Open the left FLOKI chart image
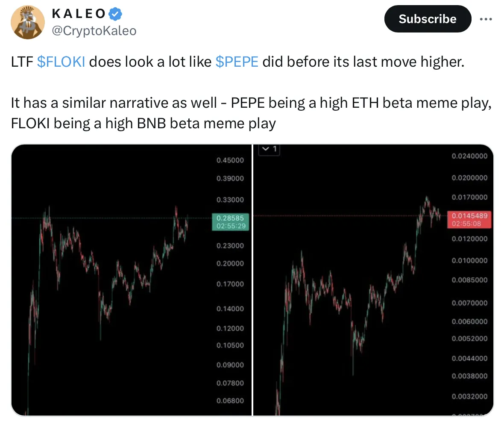This screenshot has height=422, width=504. click(132, 280)
